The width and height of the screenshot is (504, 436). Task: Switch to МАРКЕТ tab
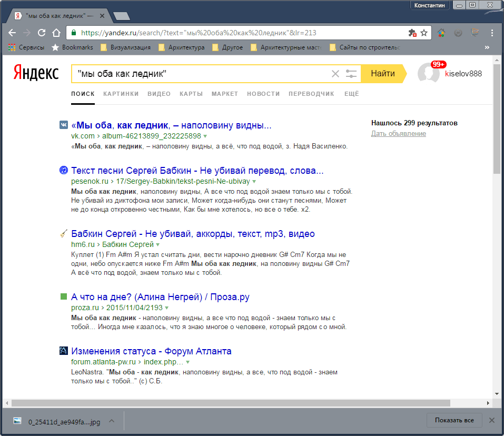[x=225, y=94]
